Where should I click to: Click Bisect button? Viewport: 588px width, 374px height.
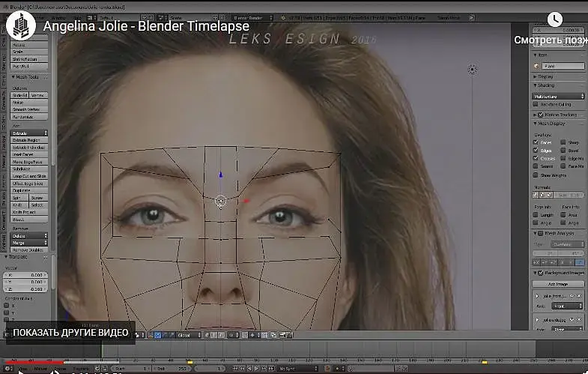point(29,219)
